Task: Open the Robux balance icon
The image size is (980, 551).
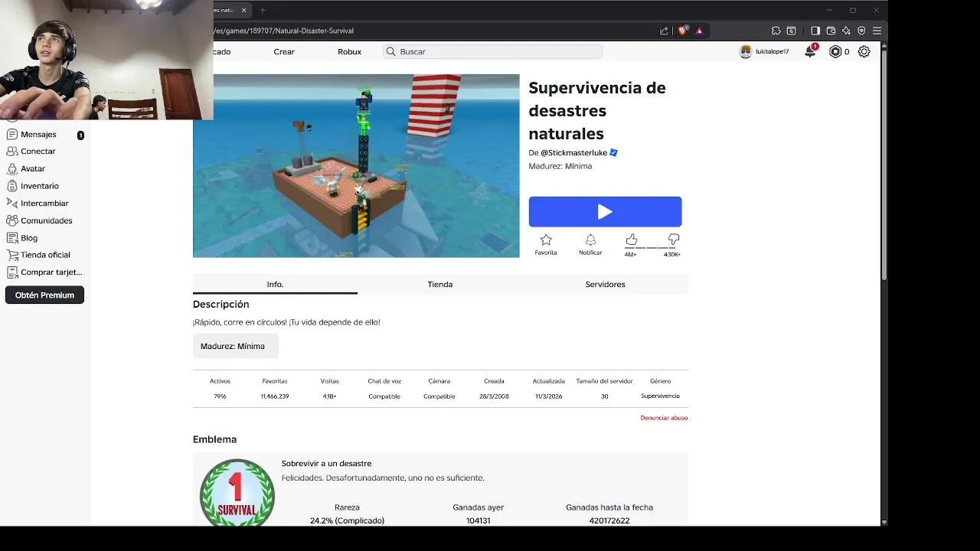Action: point(835,51)
